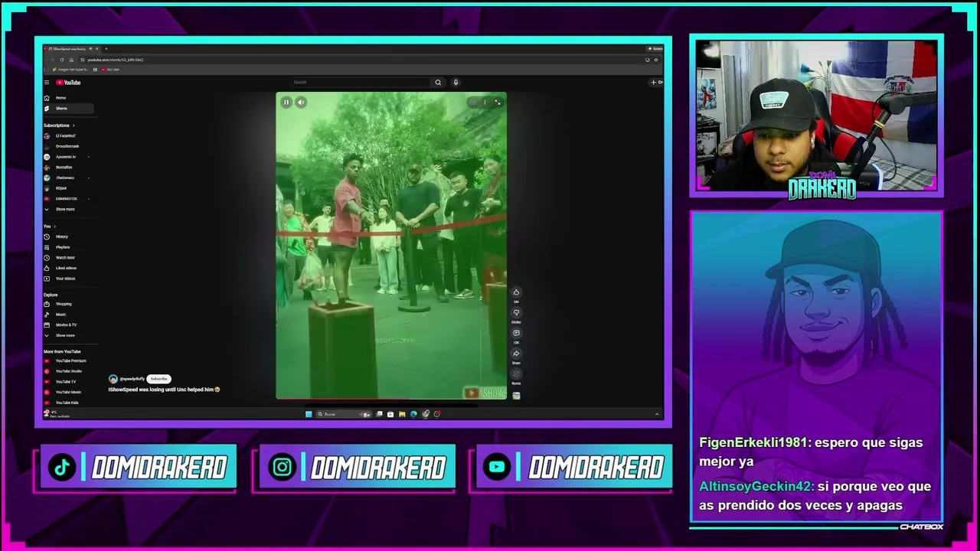Open @speedyduffy channel avatar

(113, 379)
